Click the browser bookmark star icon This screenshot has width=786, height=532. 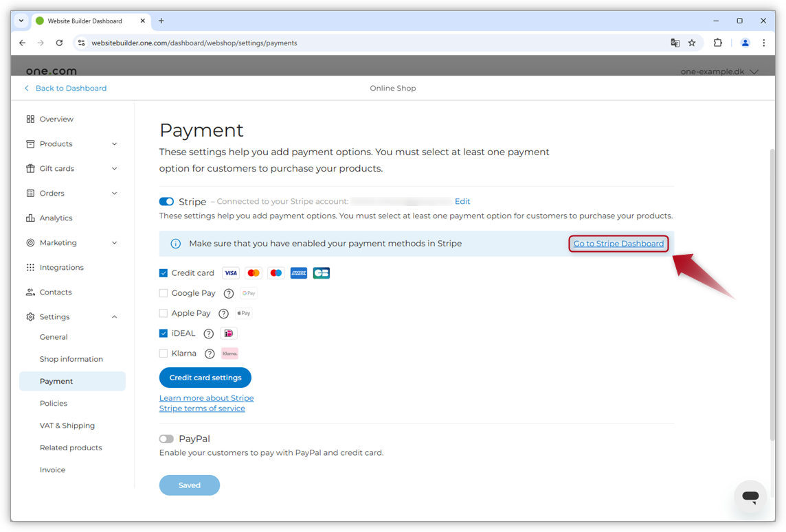tap(692, 43)
